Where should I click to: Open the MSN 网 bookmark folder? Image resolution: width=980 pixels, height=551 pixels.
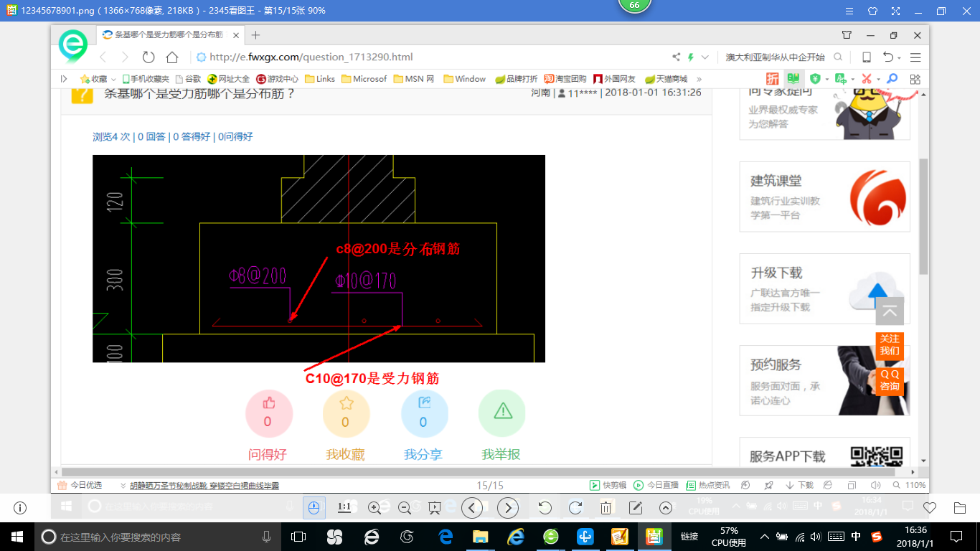413,79
